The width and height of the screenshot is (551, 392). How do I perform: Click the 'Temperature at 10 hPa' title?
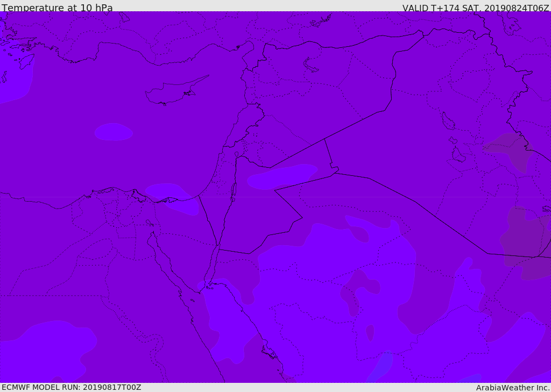(x=57, y=8)
